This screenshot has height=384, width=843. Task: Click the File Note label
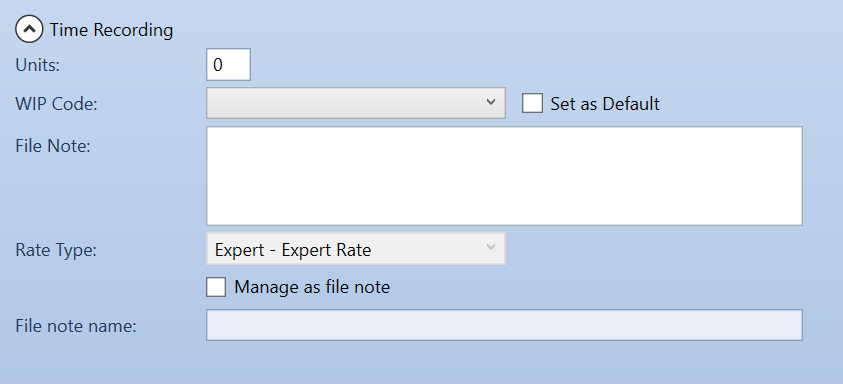tap(53, 146)
